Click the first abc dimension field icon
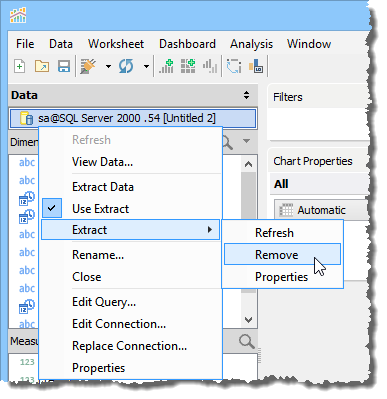Screen dimensions: 387x399 pos(27,162)
